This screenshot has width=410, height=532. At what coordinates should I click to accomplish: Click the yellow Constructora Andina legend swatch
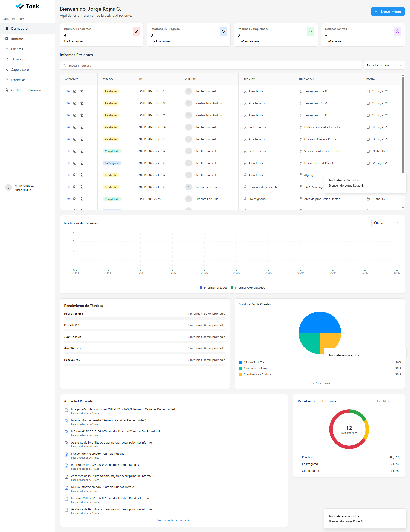[x=240, y=374]
